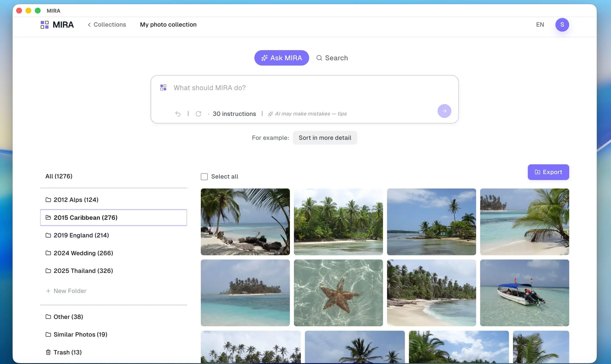Click the Export folder icon
The width and height of the screenshot is (611, 364).
(x=537, y=172)
